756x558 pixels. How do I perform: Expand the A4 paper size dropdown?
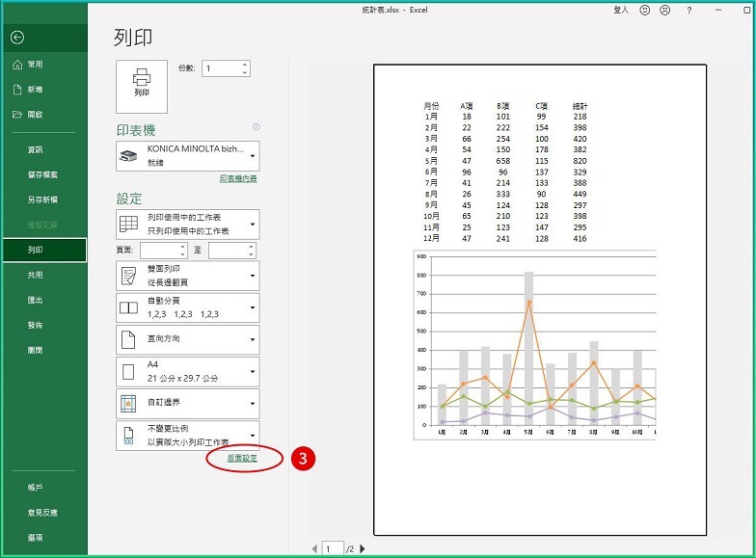point(188,372)
